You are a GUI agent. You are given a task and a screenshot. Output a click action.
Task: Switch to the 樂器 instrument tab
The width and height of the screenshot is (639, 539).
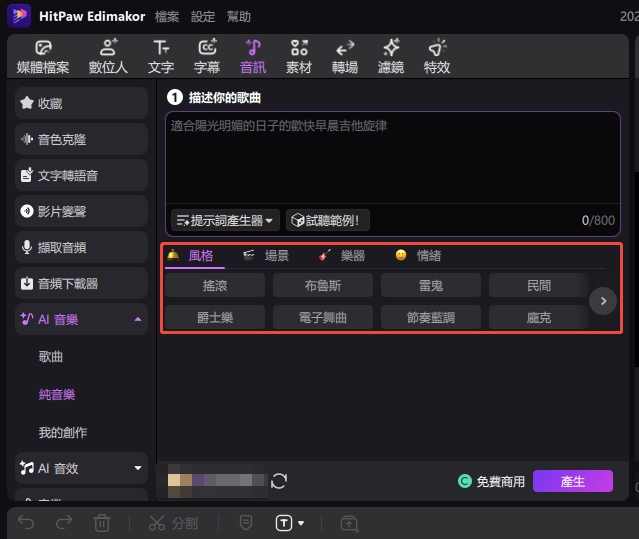(x=342, y=256)
